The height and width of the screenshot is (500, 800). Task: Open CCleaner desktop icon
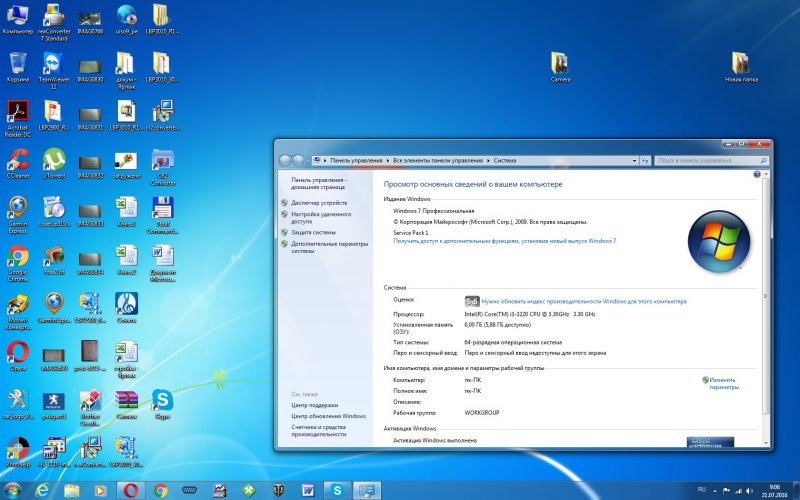coord(17,160)
